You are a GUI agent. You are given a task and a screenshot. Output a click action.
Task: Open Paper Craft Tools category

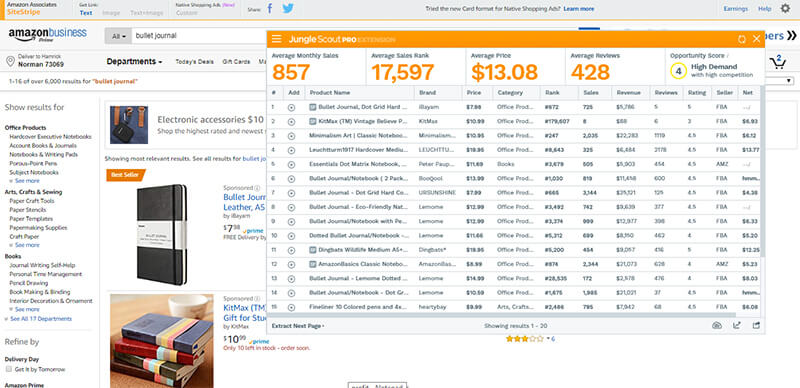pos(32,201)
